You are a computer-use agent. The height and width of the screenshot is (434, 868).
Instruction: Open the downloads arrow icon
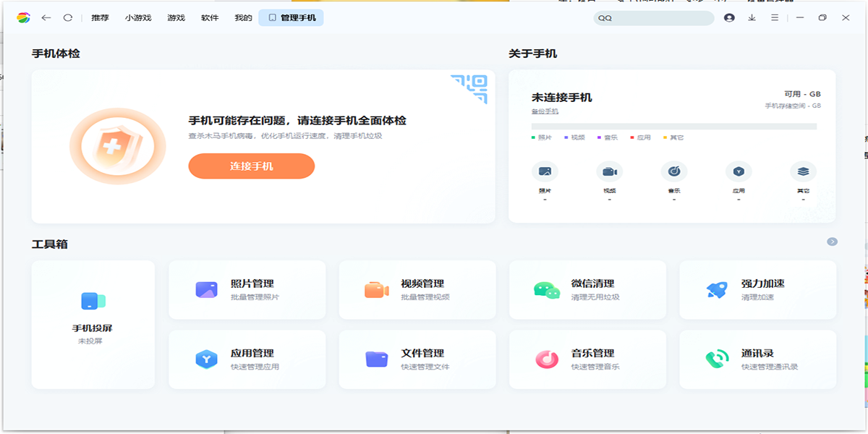(x=752, y=17)
